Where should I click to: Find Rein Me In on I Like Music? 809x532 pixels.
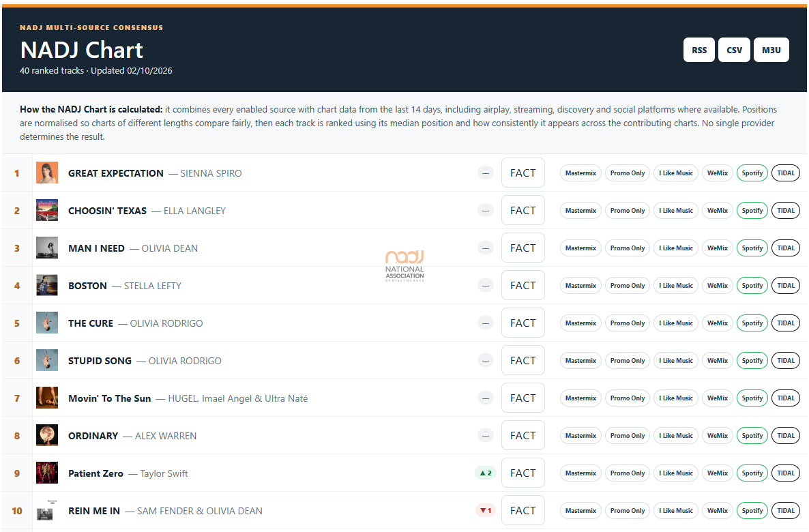click(x=676, y=511)
